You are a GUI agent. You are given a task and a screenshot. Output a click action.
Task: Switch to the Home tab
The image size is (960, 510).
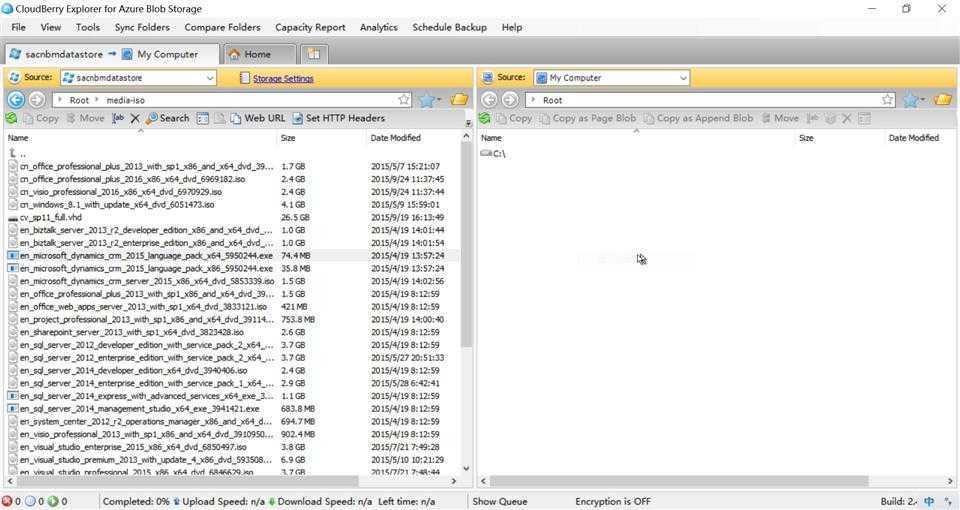pos(259,54)
